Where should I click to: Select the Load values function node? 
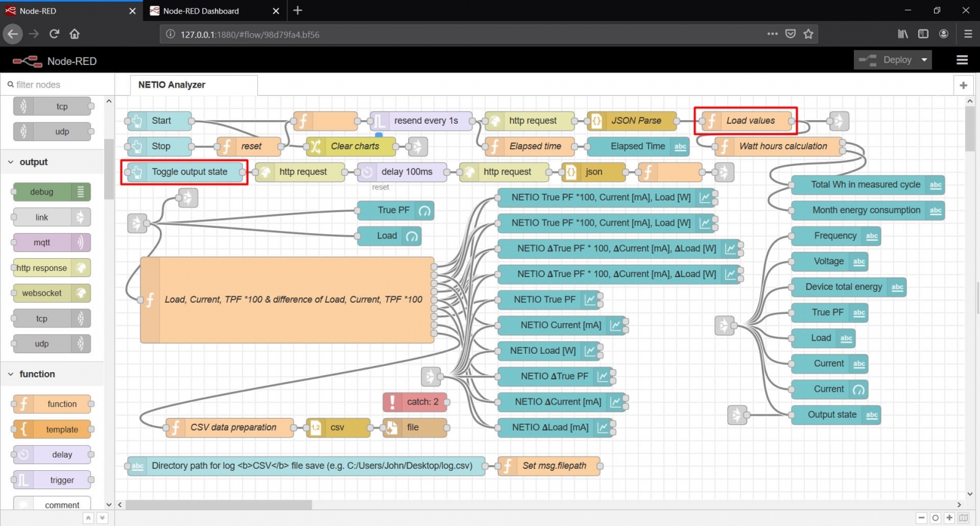pos(748,121)
